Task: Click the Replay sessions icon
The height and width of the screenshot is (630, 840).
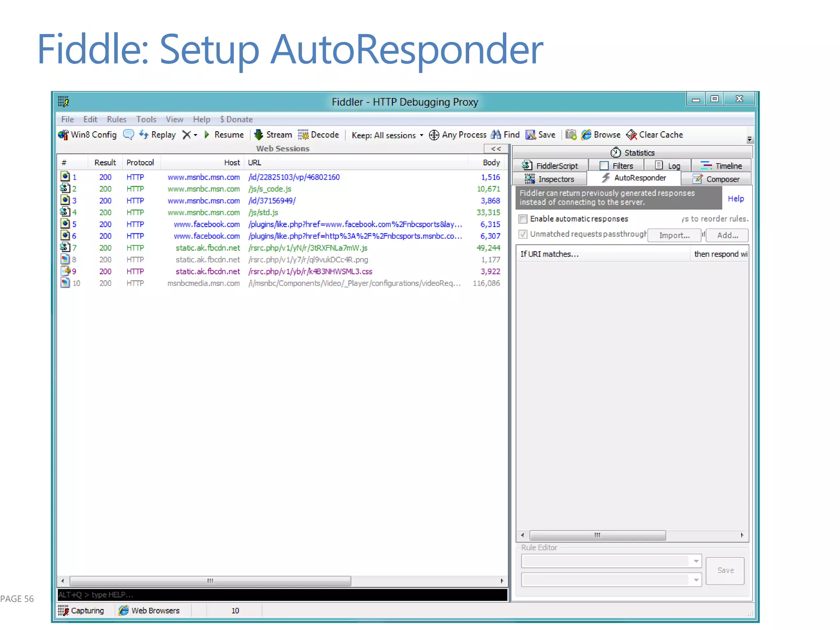Action: coord(144,135)
